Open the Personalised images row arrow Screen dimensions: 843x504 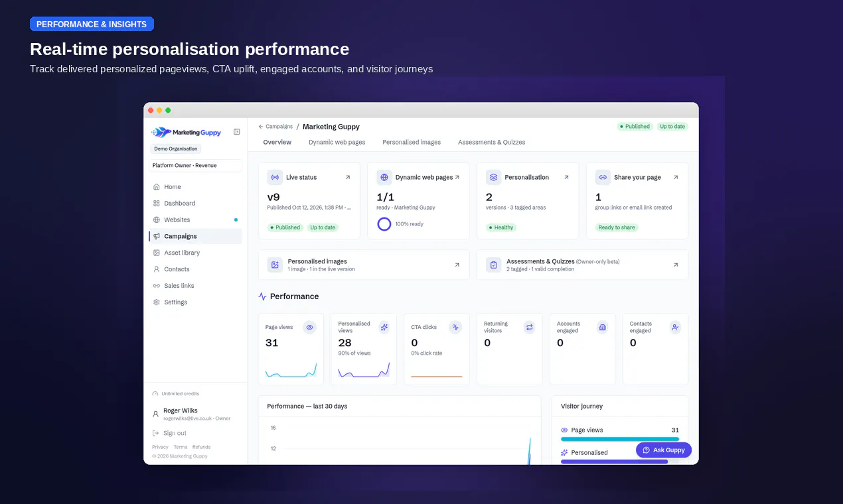click(x=457, y=265)
